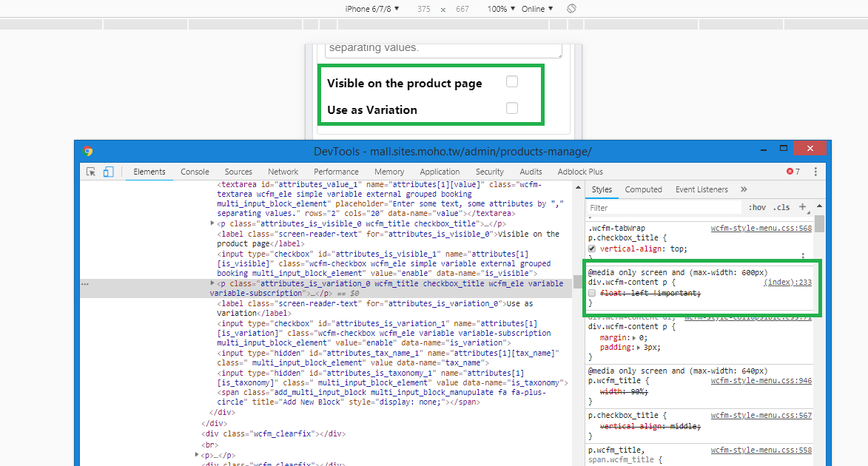The image size is (868, 466).
Task: Check the Visible on the product page box
Action: click(x=512, y=81)
